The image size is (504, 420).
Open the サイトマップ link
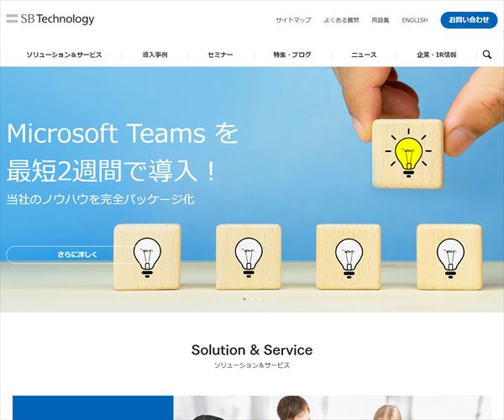point(293,20)
